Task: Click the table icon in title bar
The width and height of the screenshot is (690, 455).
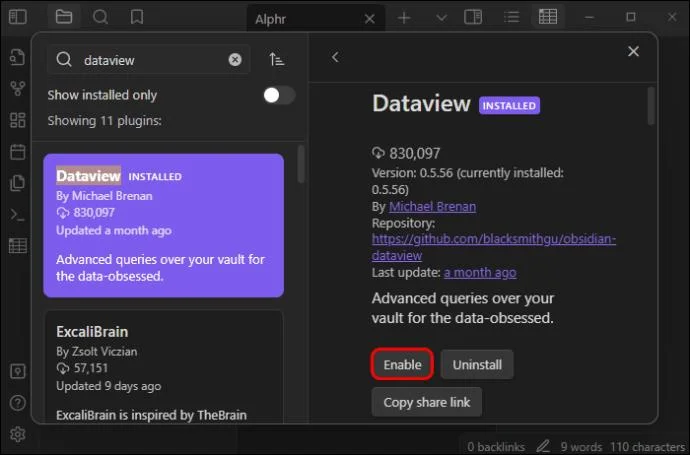Action: [x=548, y=17]
